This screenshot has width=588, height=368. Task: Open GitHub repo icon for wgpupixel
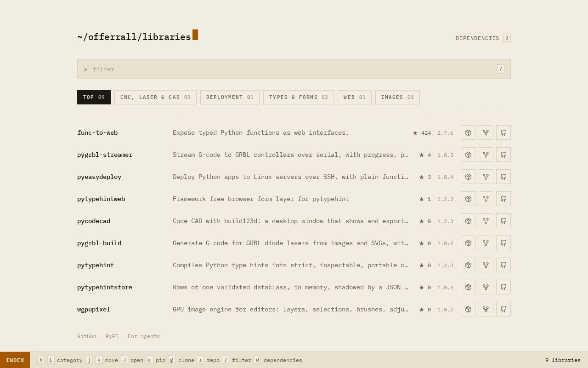pos(503,309)
